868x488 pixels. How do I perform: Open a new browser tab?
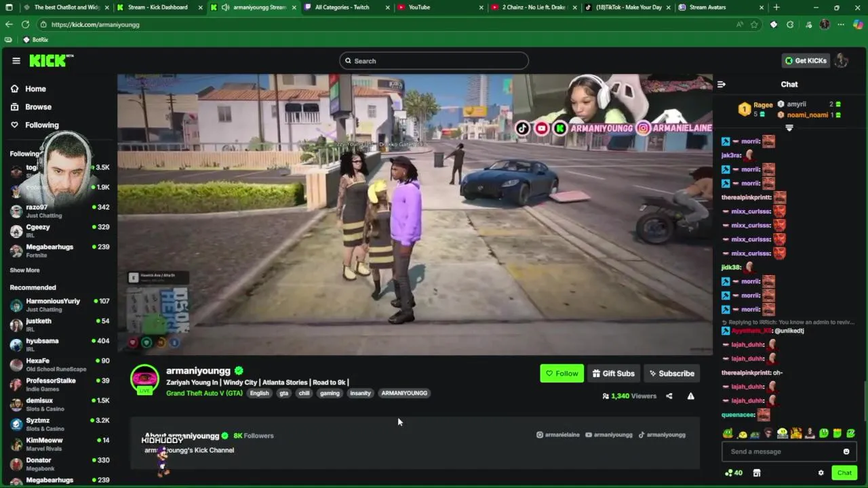[x=776, y=7]
